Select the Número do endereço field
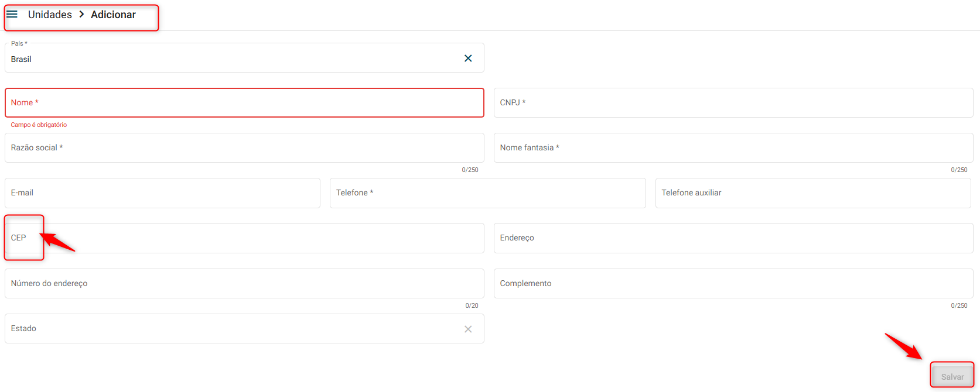 click(244, 284)
